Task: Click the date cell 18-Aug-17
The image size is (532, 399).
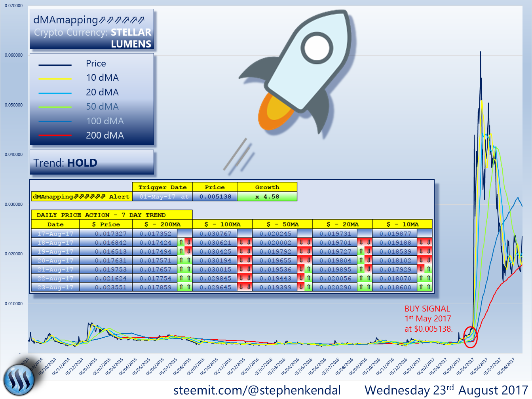Action: tap(55, 243)
